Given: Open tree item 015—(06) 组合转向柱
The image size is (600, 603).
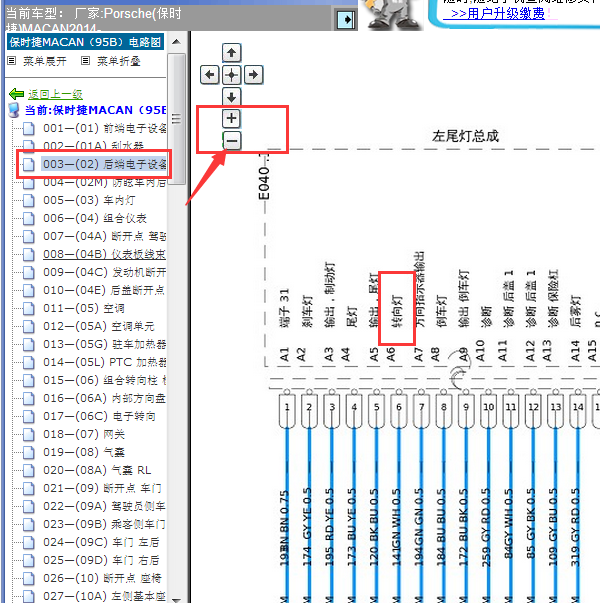Looking at the screenshot, I should click(105, 380).
